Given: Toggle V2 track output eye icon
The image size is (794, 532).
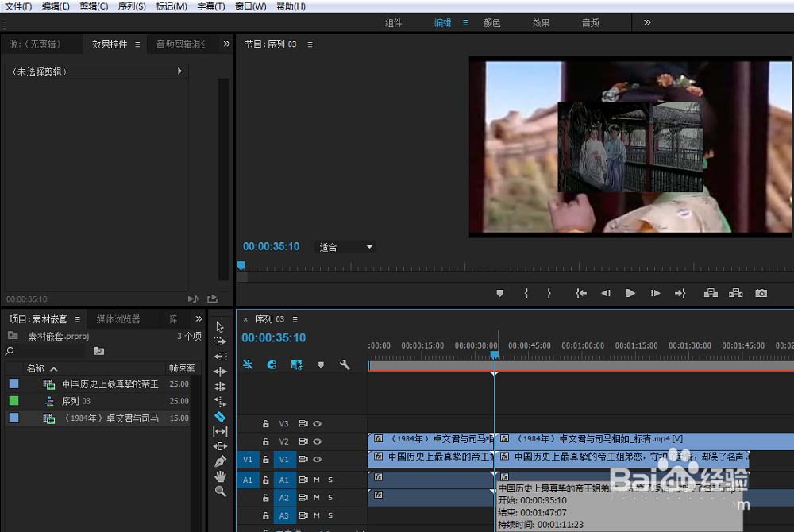Looking at the screenshot, I should pos(317,441).
